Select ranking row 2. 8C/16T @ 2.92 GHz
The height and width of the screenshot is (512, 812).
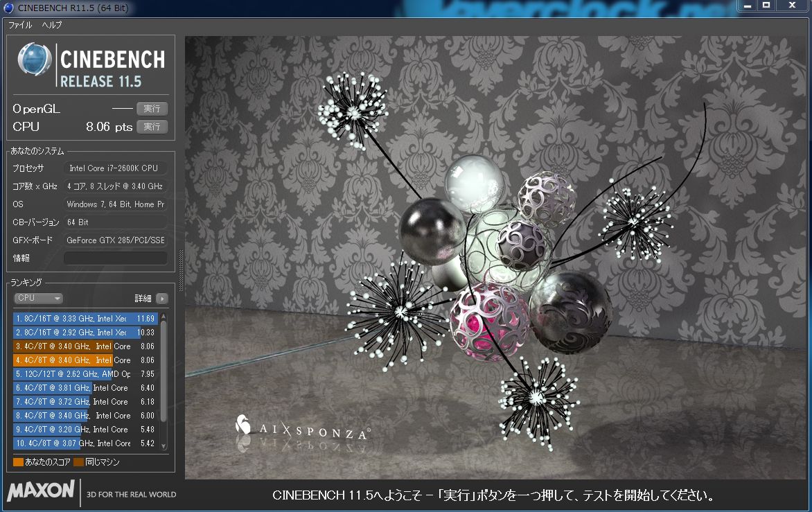(85, 333)
